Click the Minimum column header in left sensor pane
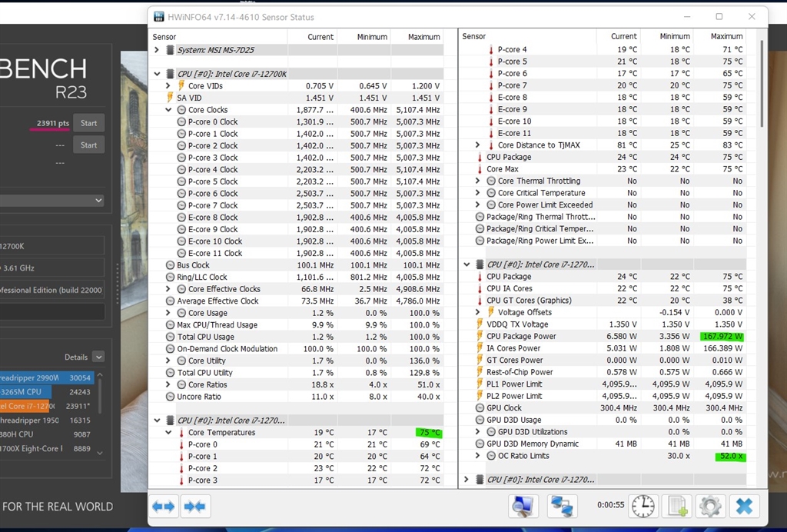Screen dimensions: 787x532 coord(364,37)
